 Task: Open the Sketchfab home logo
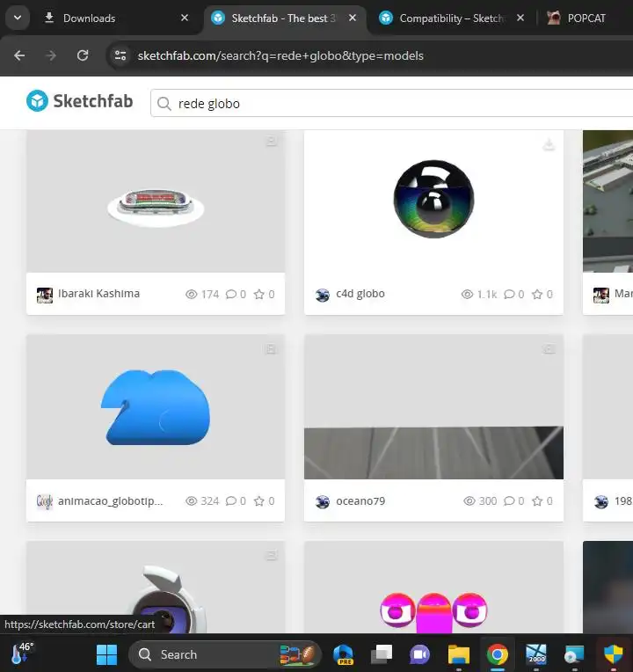tap(80, 101)
